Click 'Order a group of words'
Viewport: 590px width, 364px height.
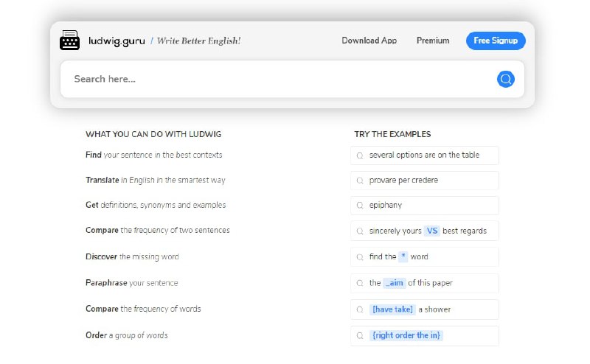(x=127, y=335)
